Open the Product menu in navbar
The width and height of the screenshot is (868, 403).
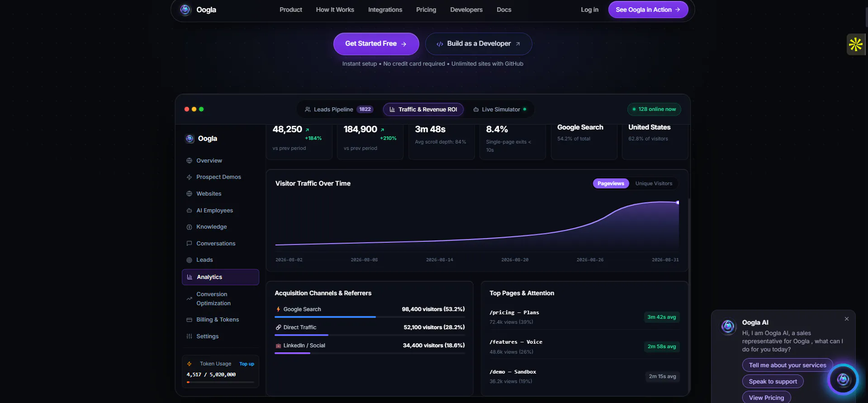pos(290,10)
